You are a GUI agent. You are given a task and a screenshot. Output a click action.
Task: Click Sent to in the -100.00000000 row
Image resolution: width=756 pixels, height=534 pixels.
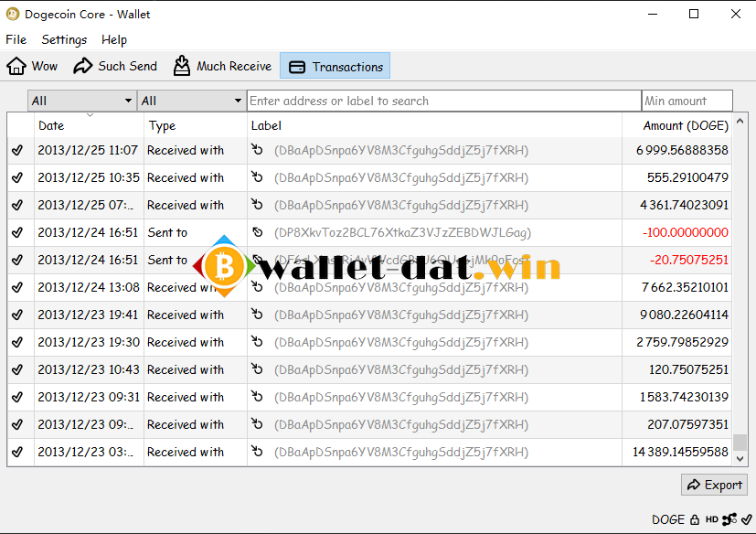point(167,232)
